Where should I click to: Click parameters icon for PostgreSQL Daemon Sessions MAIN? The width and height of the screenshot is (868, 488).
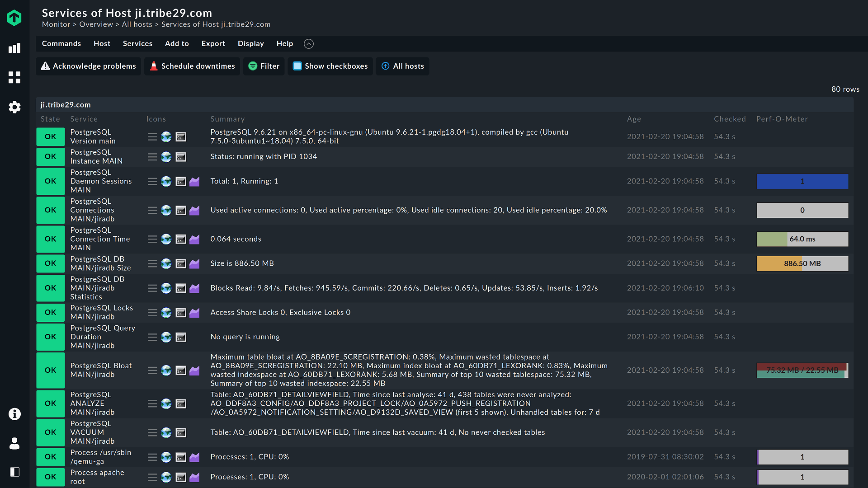pos(181,181)
